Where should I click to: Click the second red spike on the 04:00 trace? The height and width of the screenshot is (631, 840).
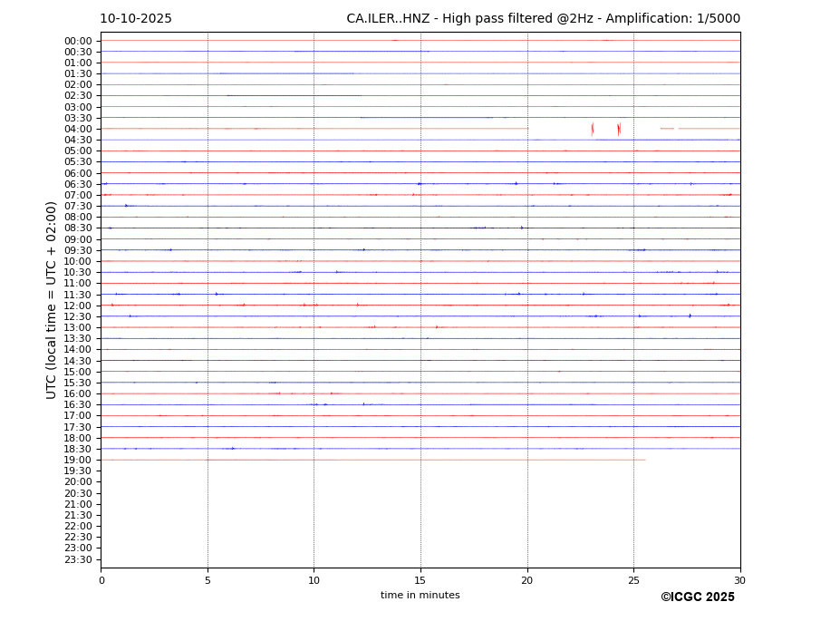pos(619,129)
